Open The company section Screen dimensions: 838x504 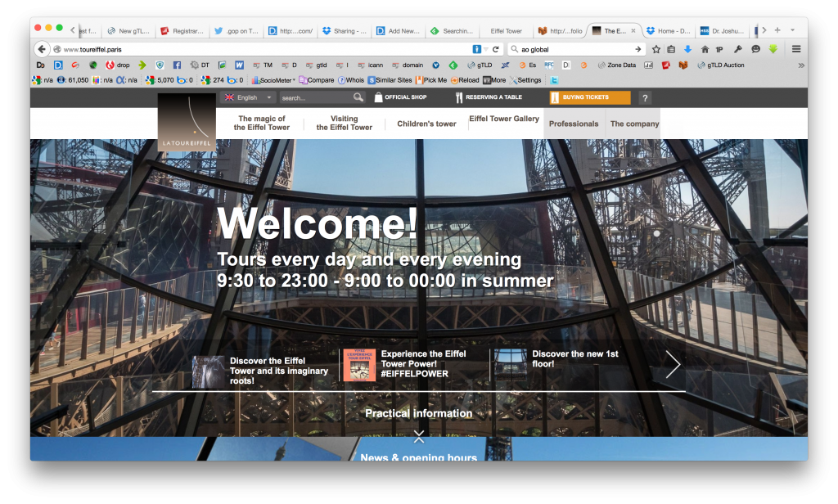coord(634,124)
